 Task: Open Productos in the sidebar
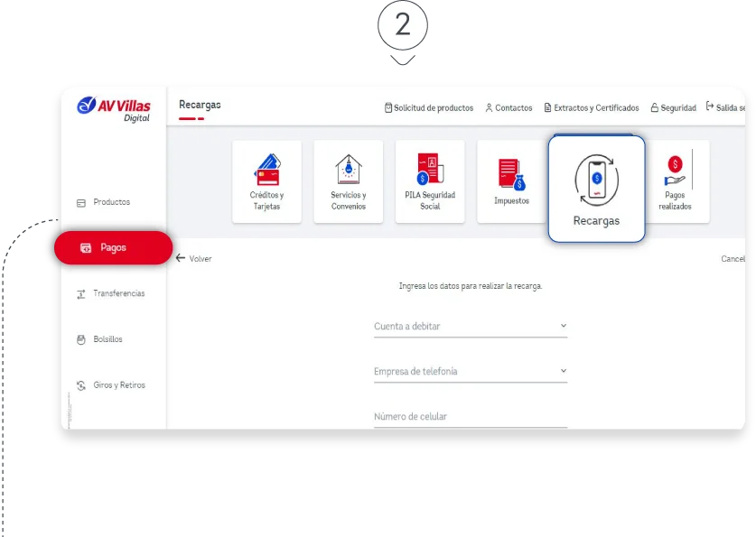tap(111, 202)
